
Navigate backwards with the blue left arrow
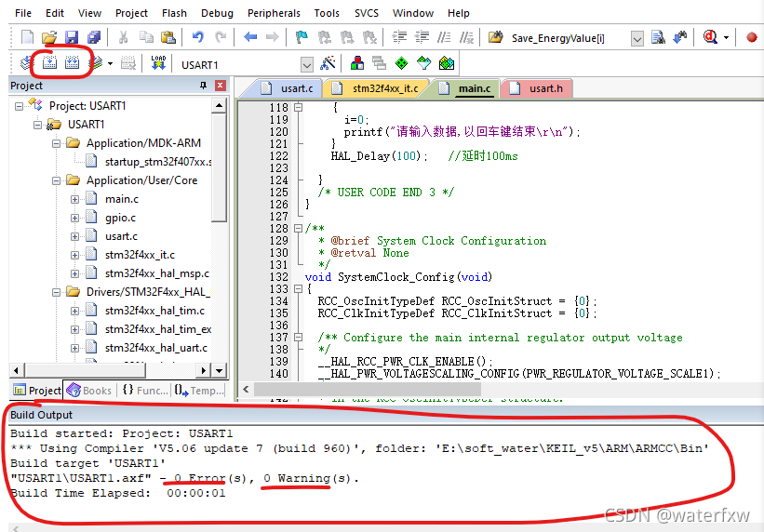click(x=250, y=37)
